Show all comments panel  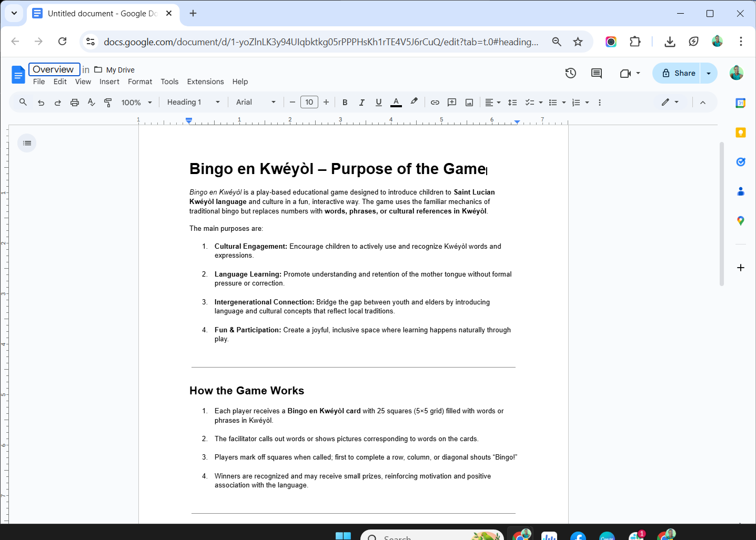click(597, 73)
